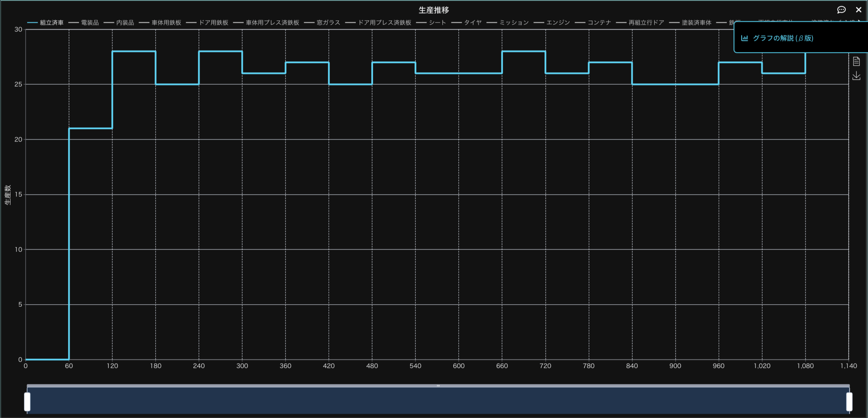868x418 pixels.
Task: Click the data view document icon
Action: point(856,61)
